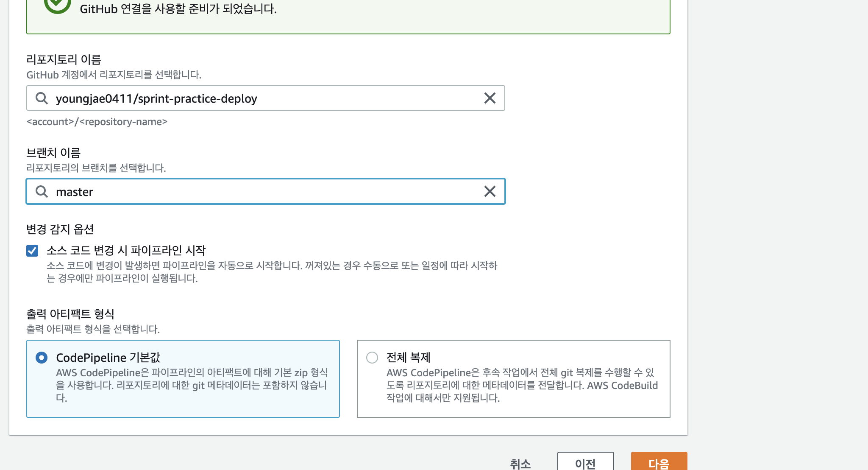Click the 다음 button
868x470 pixels.
tap(659, 463)
